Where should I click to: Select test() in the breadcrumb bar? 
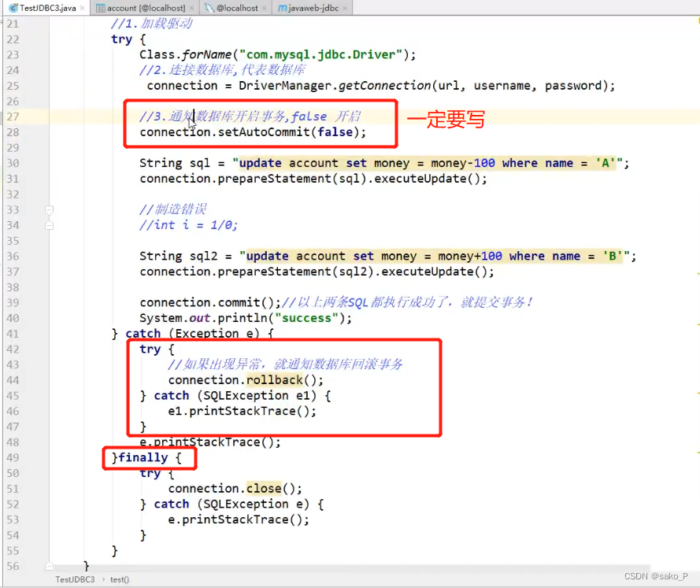click(x=120, y=579)
